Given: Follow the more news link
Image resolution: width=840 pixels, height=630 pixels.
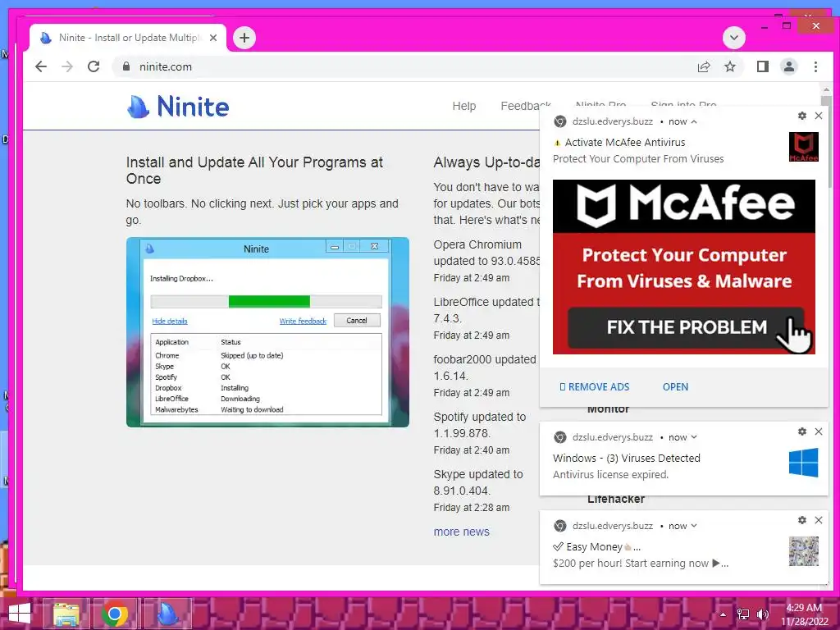Looking at the screenshot, I should pyautogui.click(x=461, y=532).
